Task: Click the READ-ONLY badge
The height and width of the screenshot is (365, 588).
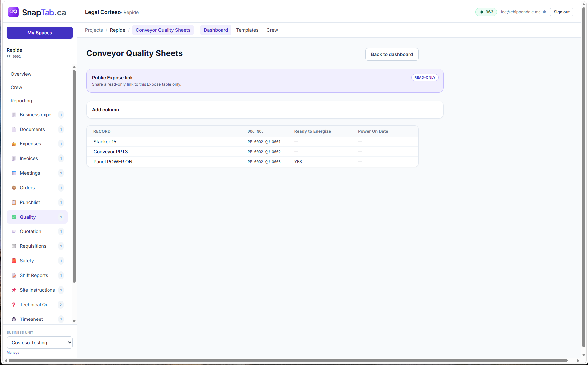Action: 425,77
